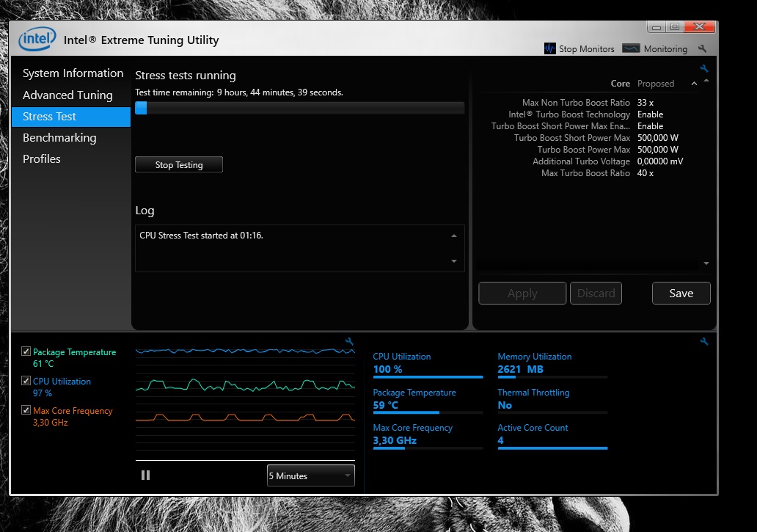Image resolution: width=757 pixels, height=532 pixels.
Task: Click Max Turbo Boost Ratio 40 x value
Action: coord(645,173)
